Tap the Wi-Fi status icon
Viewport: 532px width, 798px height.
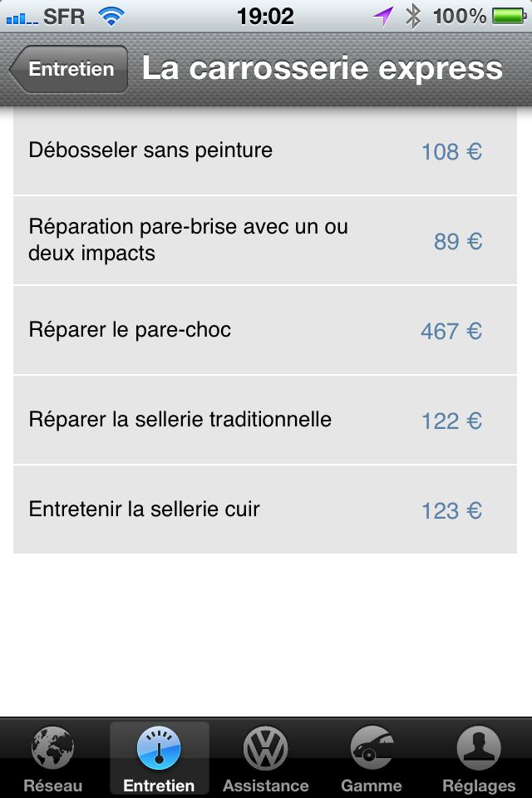[x=111, y=17]
